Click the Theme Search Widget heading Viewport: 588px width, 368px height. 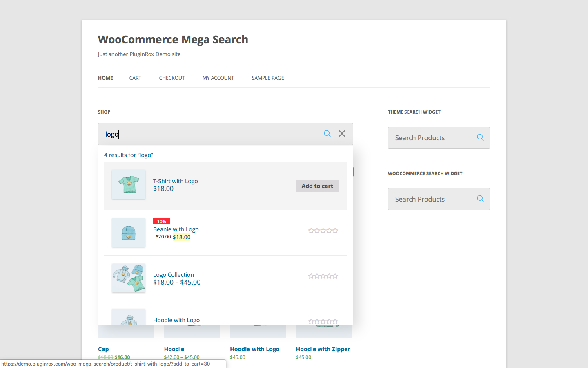pos(414,112)
